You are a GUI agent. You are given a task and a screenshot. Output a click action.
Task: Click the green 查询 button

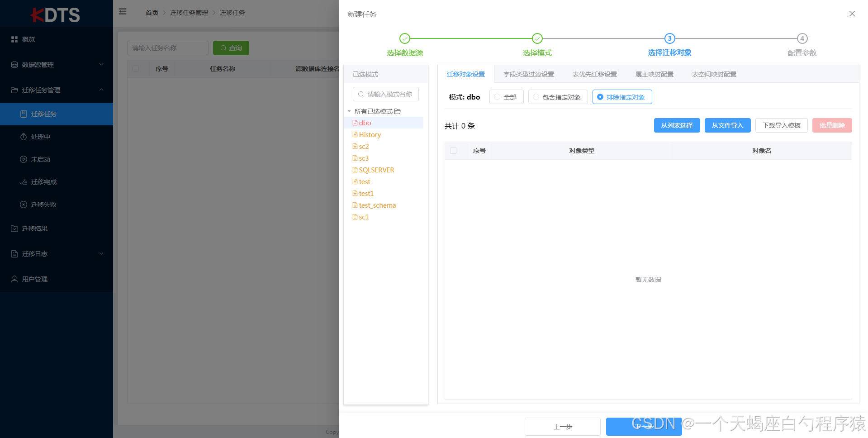click(x=231, y=48)
